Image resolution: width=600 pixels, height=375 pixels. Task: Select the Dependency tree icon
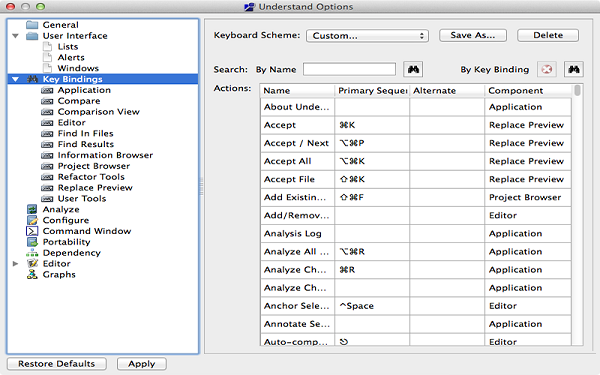(x=32, y=253)
